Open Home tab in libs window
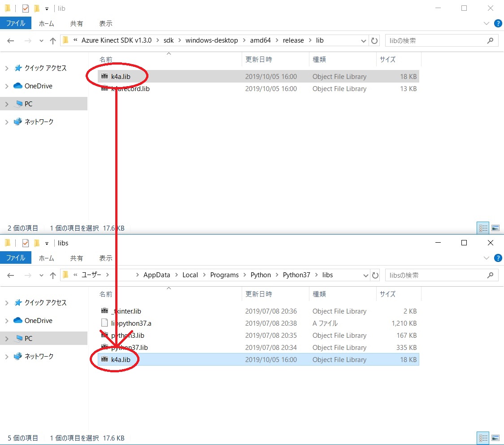This screenshot has height=445, width=504. [46, 258]
